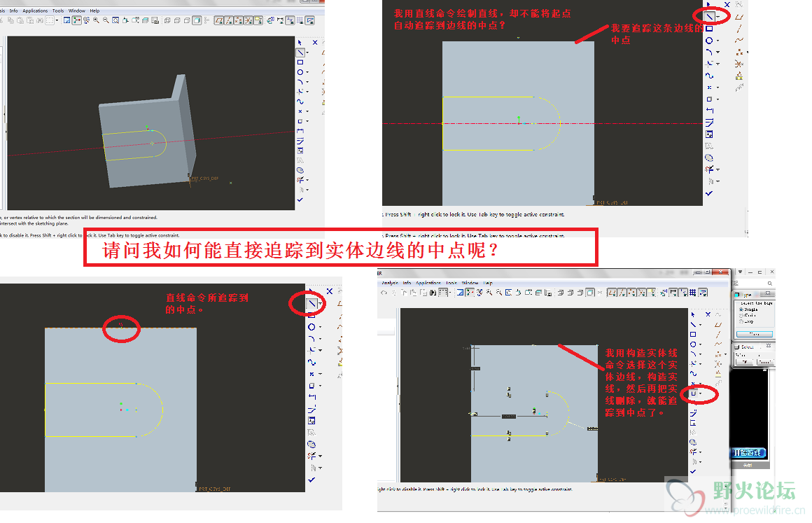Toggle datum points display in top-left window toolbar

[238, 20]
